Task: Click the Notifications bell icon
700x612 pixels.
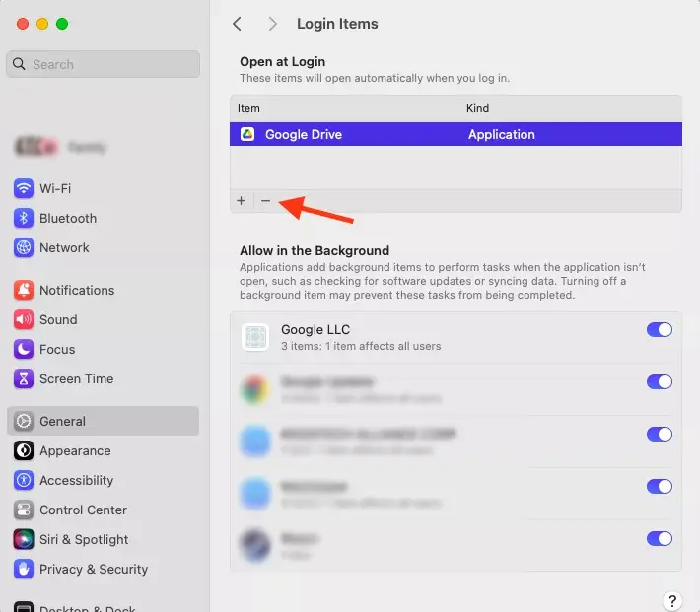Action: 24,290
